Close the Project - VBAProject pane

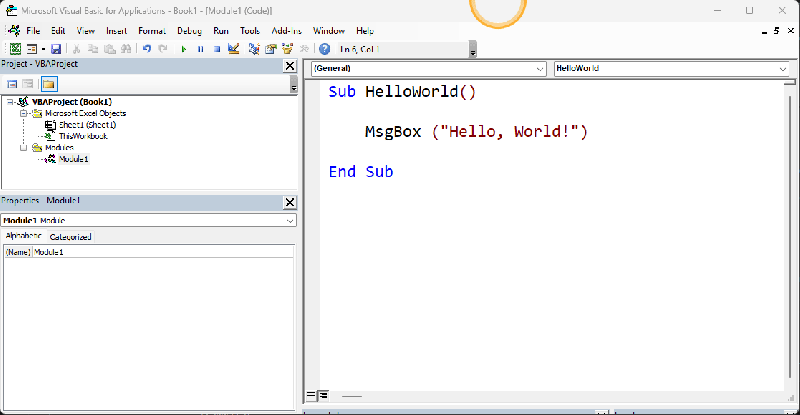tap(290, 66)
